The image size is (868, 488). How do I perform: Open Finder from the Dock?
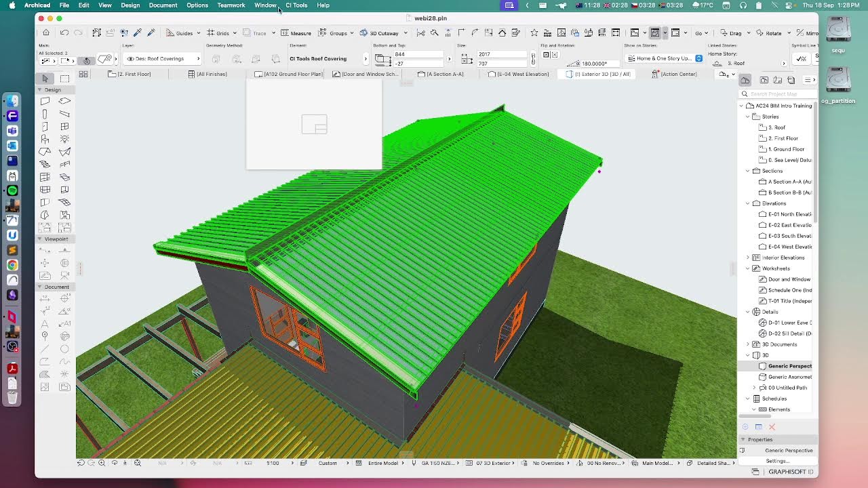[x=12, y=101]
